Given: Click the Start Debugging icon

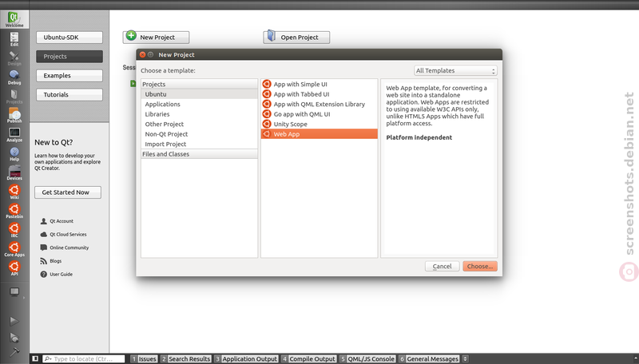Looking at the screenshot, I should pos(14,338).
